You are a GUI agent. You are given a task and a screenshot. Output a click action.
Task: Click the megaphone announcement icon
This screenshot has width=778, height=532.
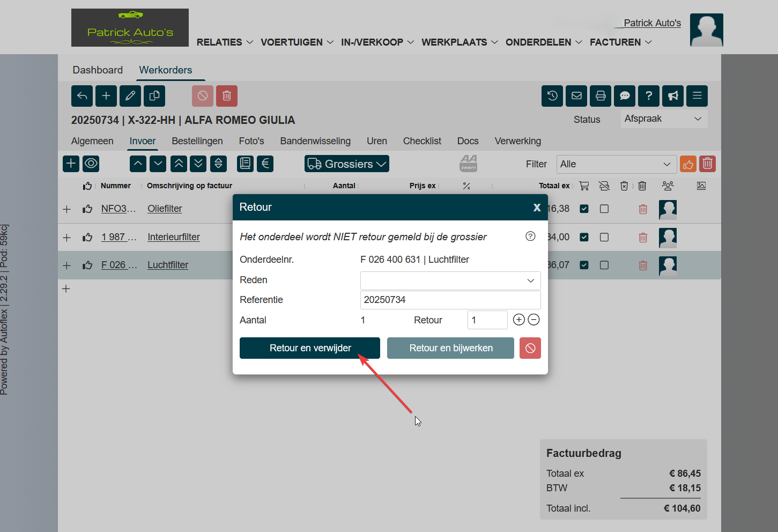click(673, 96)
